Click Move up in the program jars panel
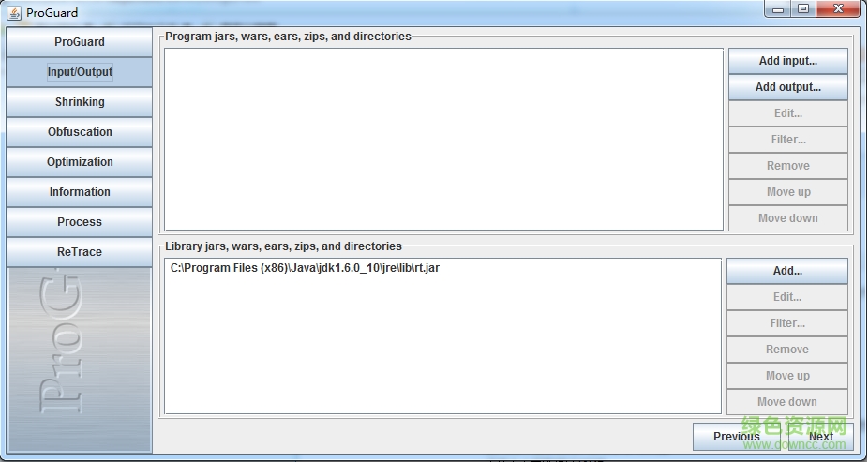Viewport: 868px width, 462px height. pyautogui.click(x=787, y=192)
